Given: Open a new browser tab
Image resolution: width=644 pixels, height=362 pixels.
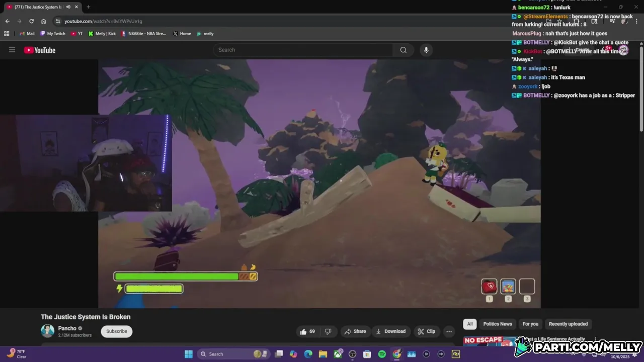Looking at the screenshot, I should tap(88, 7).
